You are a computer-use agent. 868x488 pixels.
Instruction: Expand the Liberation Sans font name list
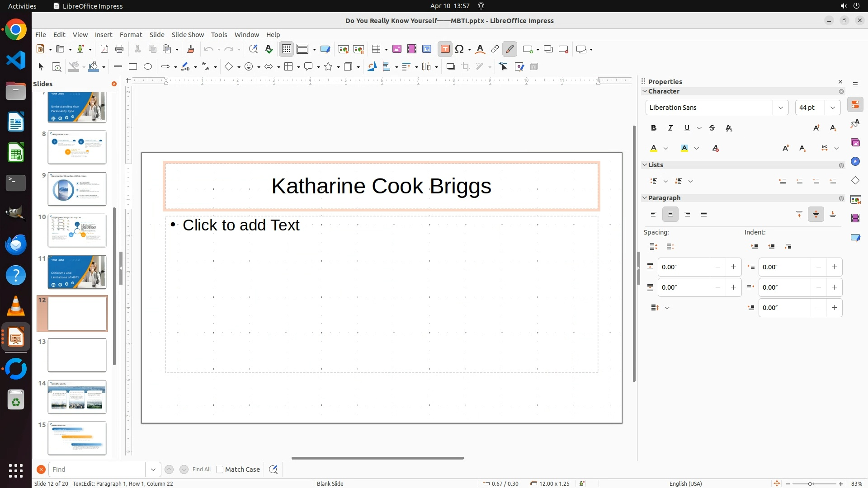(781, 108)
